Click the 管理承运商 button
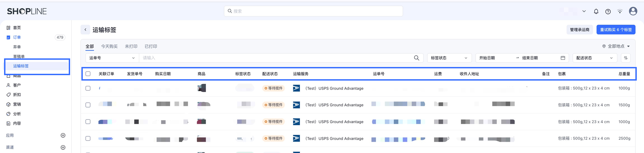The width and height of the screenshot is (644, 153). click(580, 30)
